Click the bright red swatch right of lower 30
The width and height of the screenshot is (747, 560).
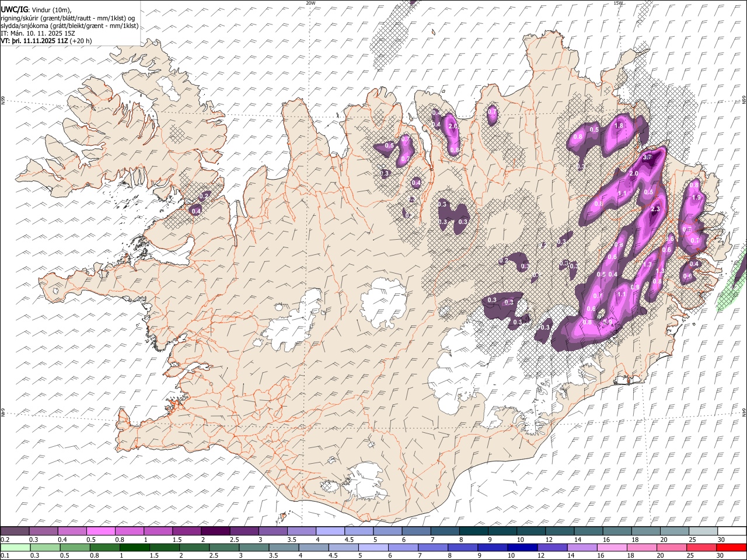(x=732, y=547)
